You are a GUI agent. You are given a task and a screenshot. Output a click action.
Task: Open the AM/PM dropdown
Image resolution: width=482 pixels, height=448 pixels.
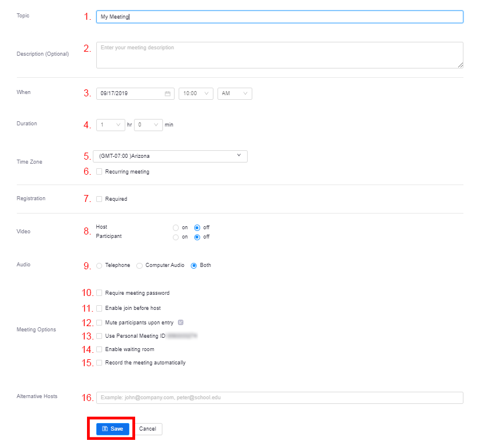click(x=234, y=93)
